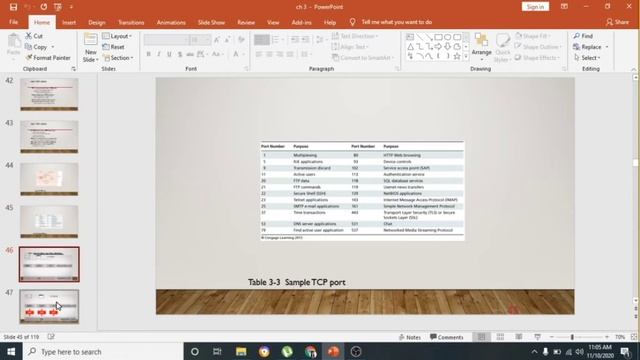Viewport: 640px width, 360px height.
Task: Click Increase Font Size icon
Action: tap(217, 40)
